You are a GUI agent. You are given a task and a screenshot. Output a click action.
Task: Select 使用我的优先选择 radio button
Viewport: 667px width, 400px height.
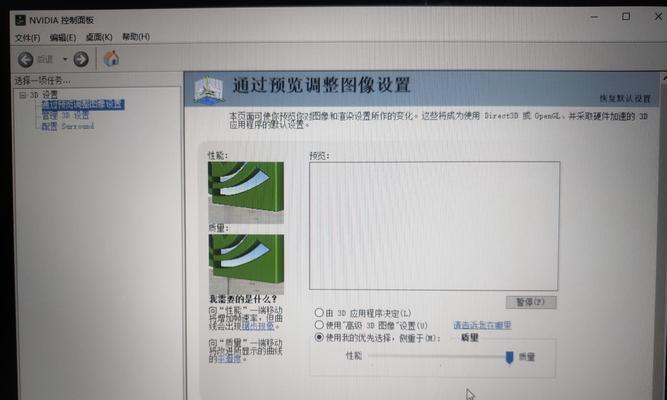point(319,337)
